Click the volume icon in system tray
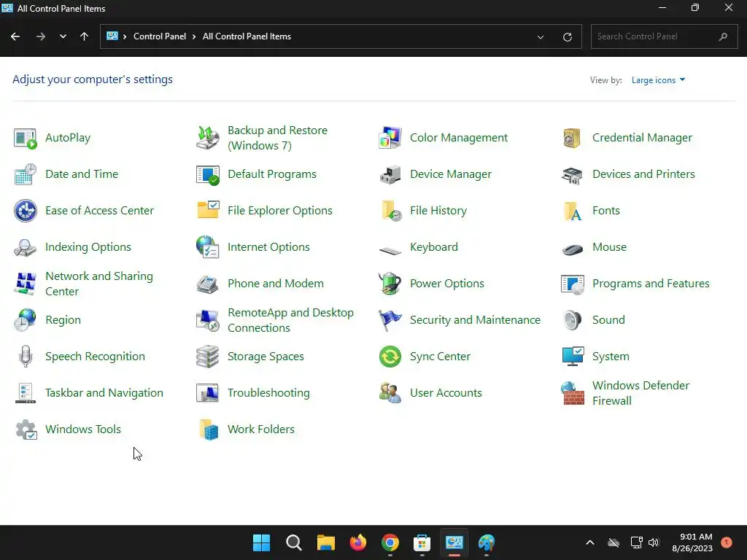The height and width of the screenshot is (560, 747). tap(654, 542)
